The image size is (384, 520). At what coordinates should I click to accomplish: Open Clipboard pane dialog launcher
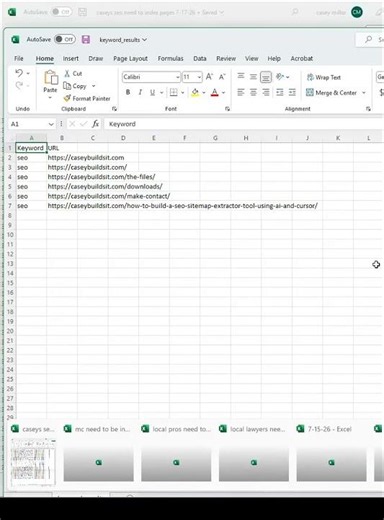click(114, 109)
